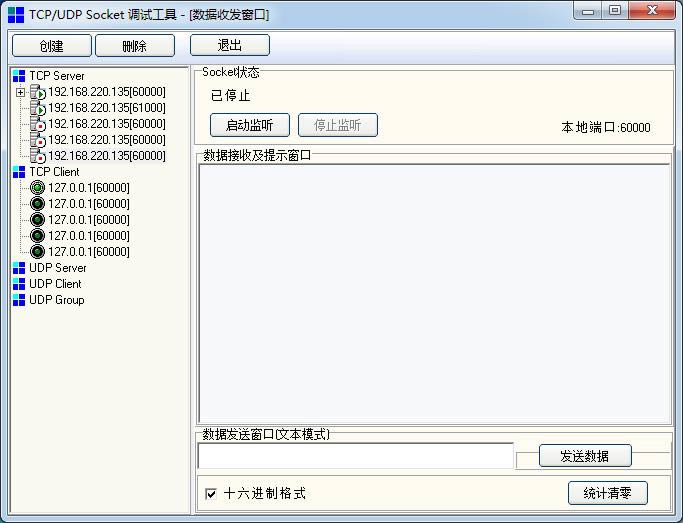Viewport: 683px width, 523px height.
Task: Click the 发送数据 button
Action: (585, 456)
